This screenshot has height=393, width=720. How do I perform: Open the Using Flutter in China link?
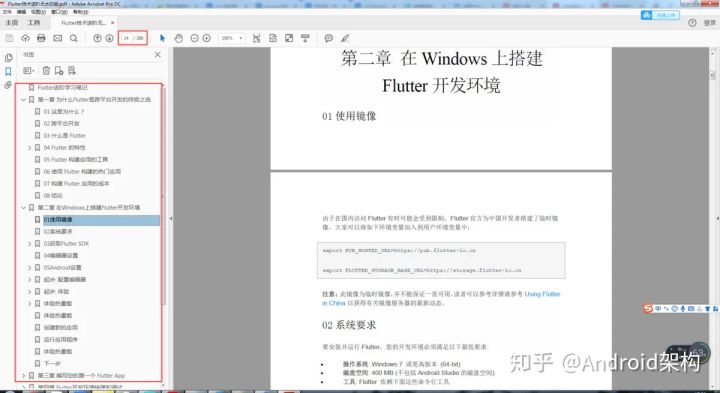(441, 298)
